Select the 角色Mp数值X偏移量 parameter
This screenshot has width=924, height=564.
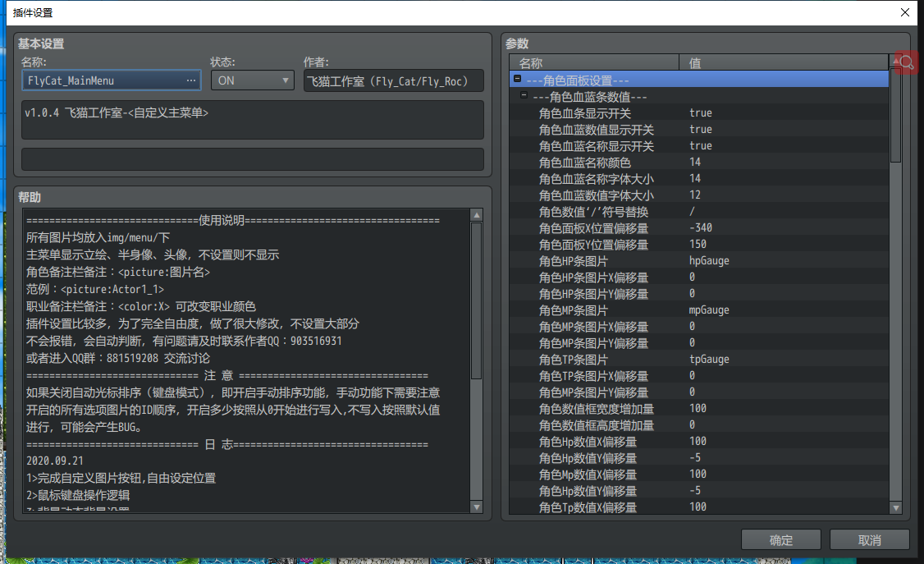click(699, 475)
